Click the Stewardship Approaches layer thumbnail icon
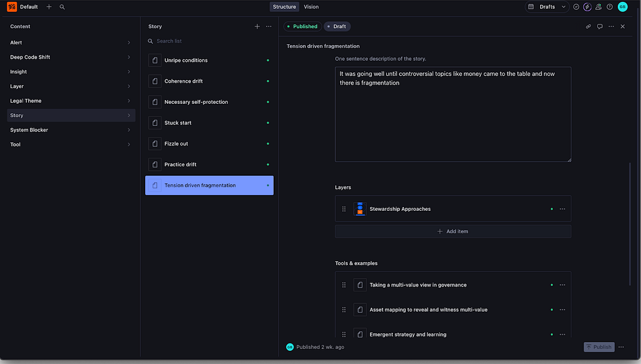Image resolution: width=641 pixels, height=364 pixels. point(360,209)
